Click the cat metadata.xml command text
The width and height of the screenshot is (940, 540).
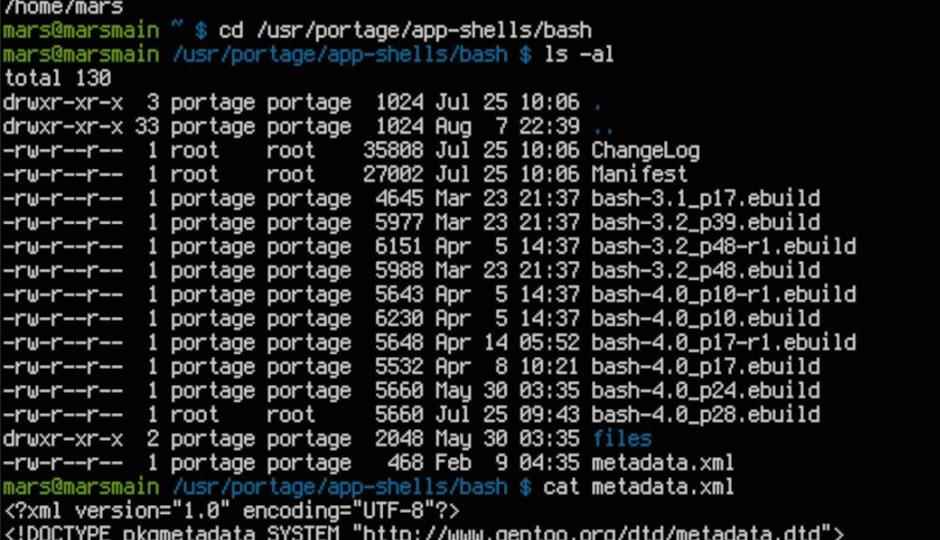(x=638, y=487)
